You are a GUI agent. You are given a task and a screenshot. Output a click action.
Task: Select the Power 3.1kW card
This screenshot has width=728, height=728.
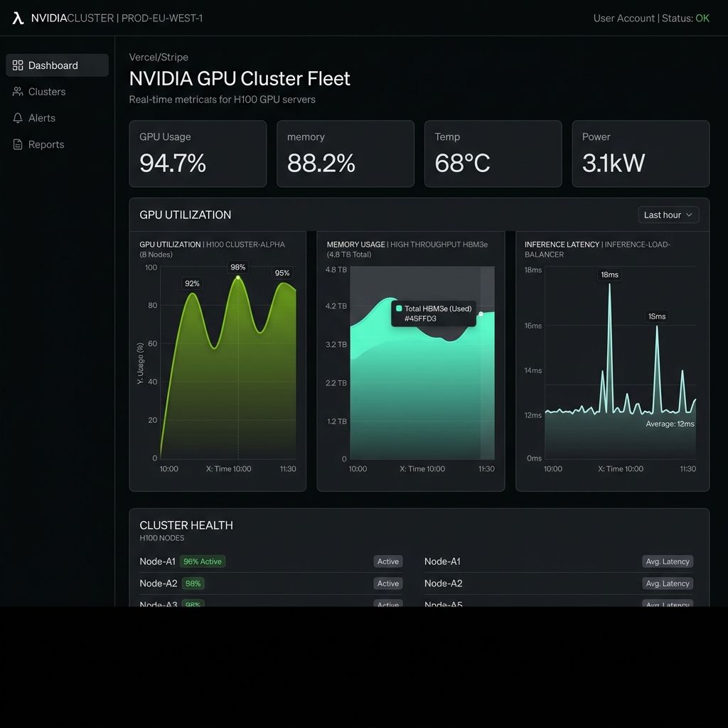tap(641, 154)
